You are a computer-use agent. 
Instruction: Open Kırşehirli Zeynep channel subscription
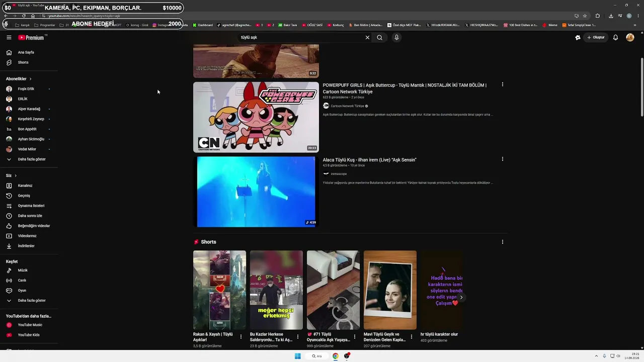pyautogui.click(x=31, y=119)
